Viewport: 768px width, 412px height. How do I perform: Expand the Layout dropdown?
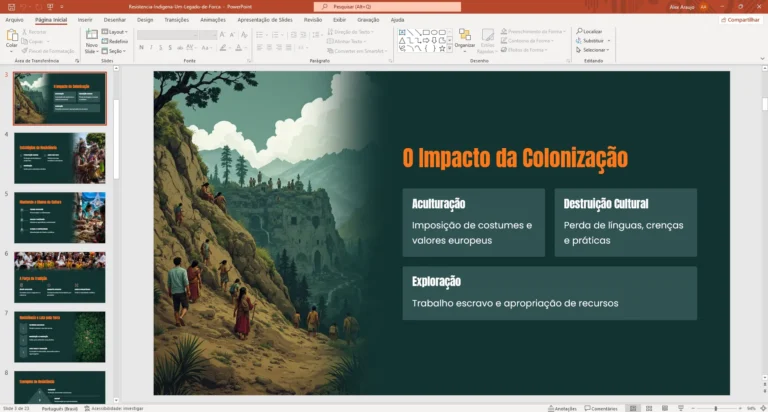pyautogui.click(x=115, y=32)
